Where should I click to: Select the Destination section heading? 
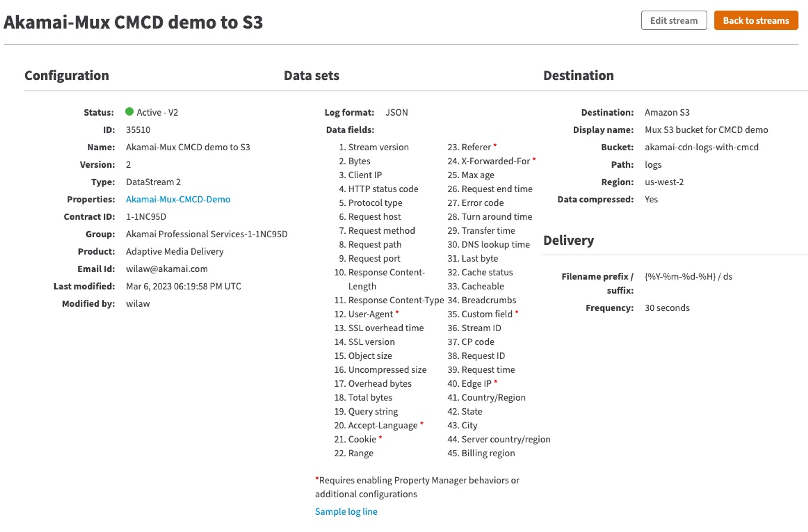[x=578, y=75]
